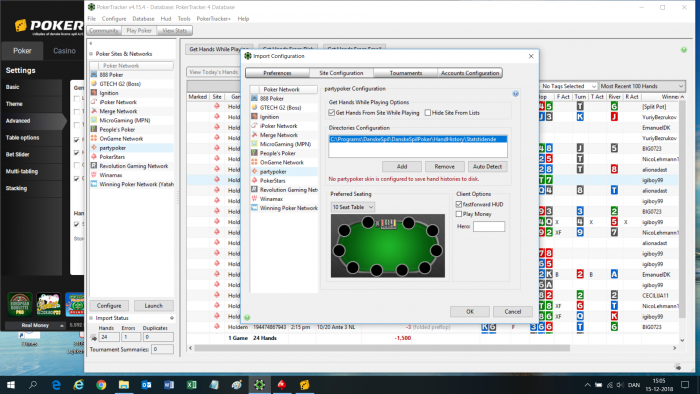Open taskbar search
Viewport: 700px width, 394px height.
[x=33, y=385]
